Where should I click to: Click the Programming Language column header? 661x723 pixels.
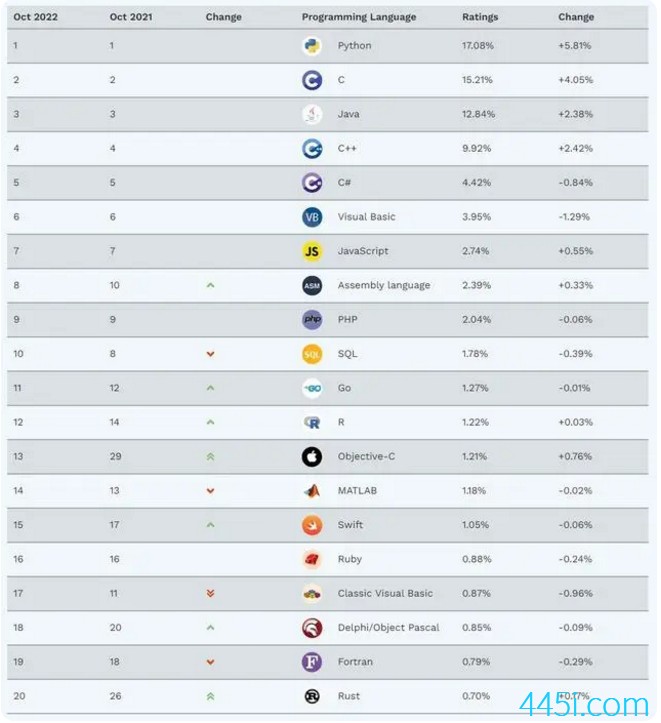(x=359, y=17)
